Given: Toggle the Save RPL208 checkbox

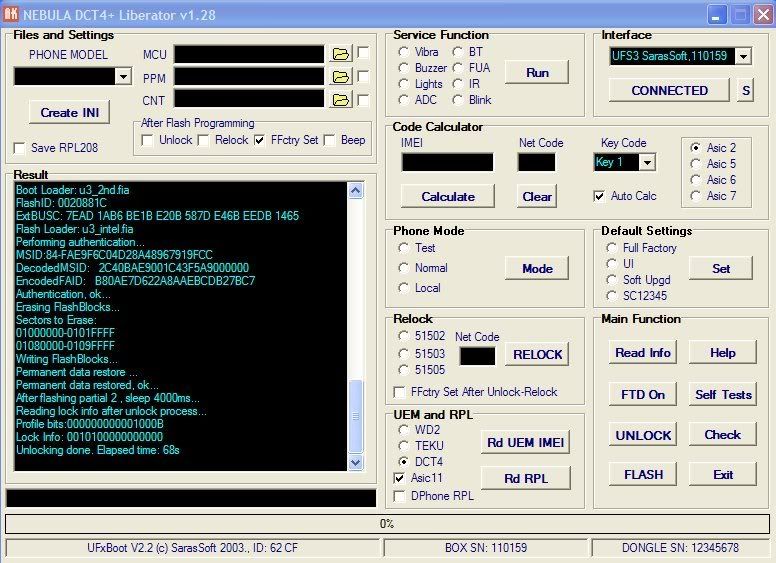Looking at the screenshot, I should [20, 148].
